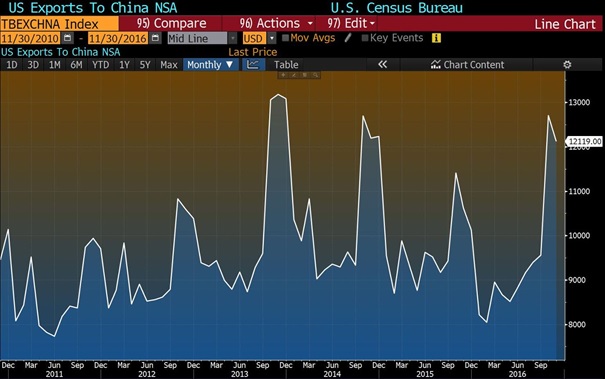This screenshot has width=605, height=379.
Task: Select 95) Compare
Action: [171, 24]
